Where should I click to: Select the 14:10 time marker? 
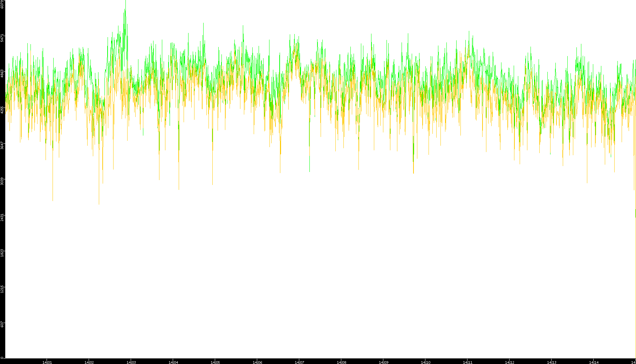[x=425, y=362]
